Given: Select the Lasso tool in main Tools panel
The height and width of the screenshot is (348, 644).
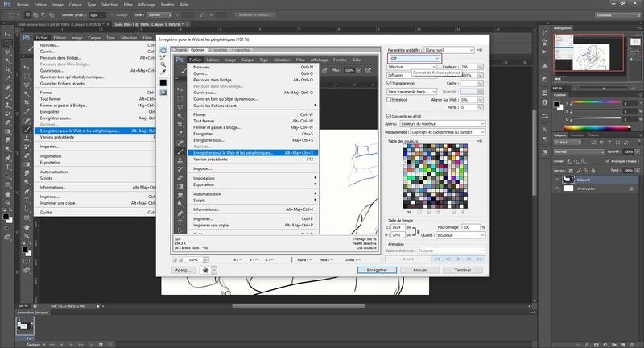Looking at the screenshot, I should [7, 52].
